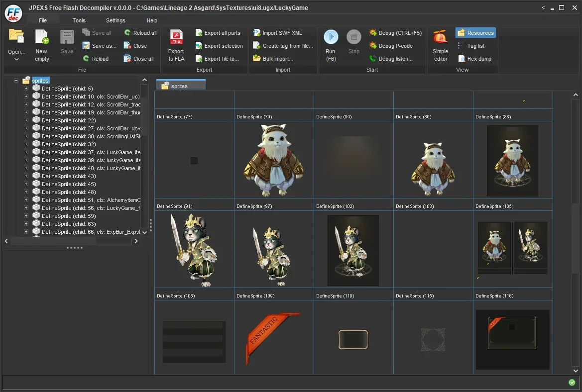Click tree panel scroll down arrow

[x=145, y=232]
